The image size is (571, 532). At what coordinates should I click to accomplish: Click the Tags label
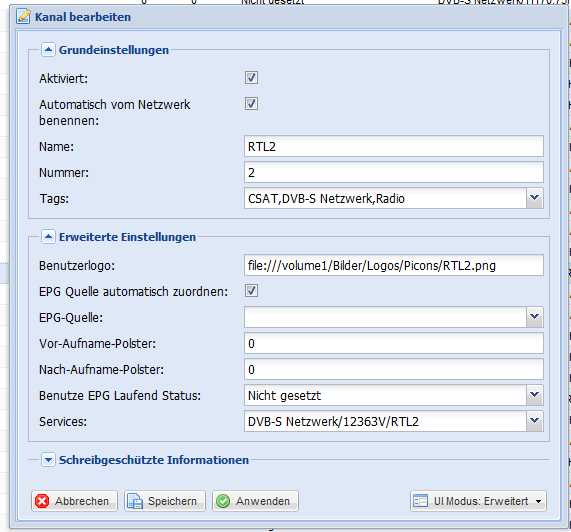54,198
